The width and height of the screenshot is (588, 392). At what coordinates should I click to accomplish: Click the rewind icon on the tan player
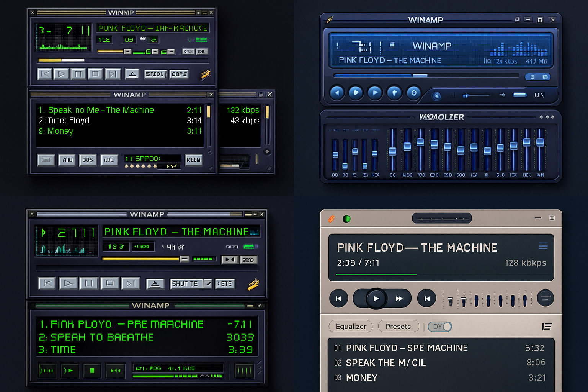coord(338,299)
